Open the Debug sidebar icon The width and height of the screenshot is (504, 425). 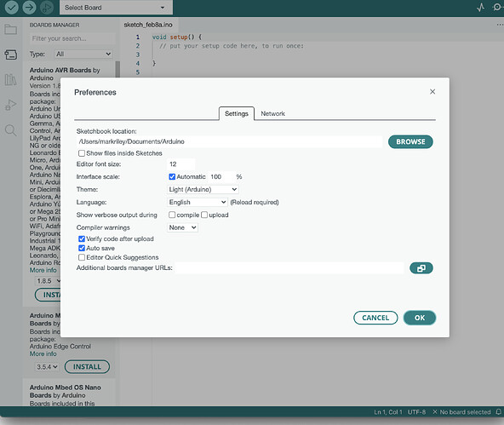click(10, 105)
